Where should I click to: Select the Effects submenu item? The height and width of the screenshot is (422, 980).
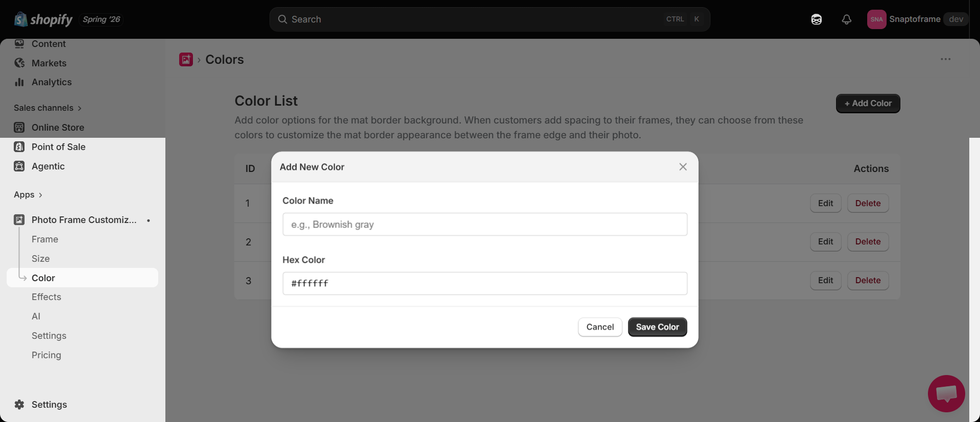[46, 297]
